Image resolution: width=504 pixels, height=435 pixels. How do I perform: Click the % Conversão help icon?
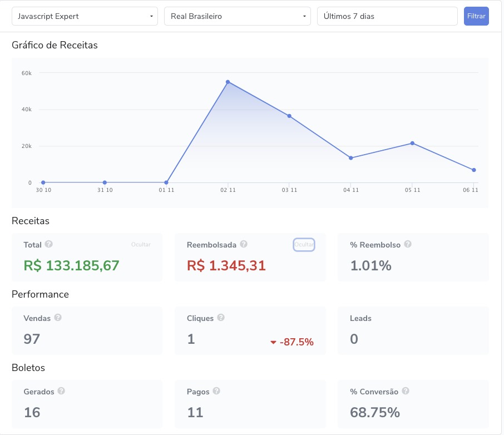(x=406, y=390)
